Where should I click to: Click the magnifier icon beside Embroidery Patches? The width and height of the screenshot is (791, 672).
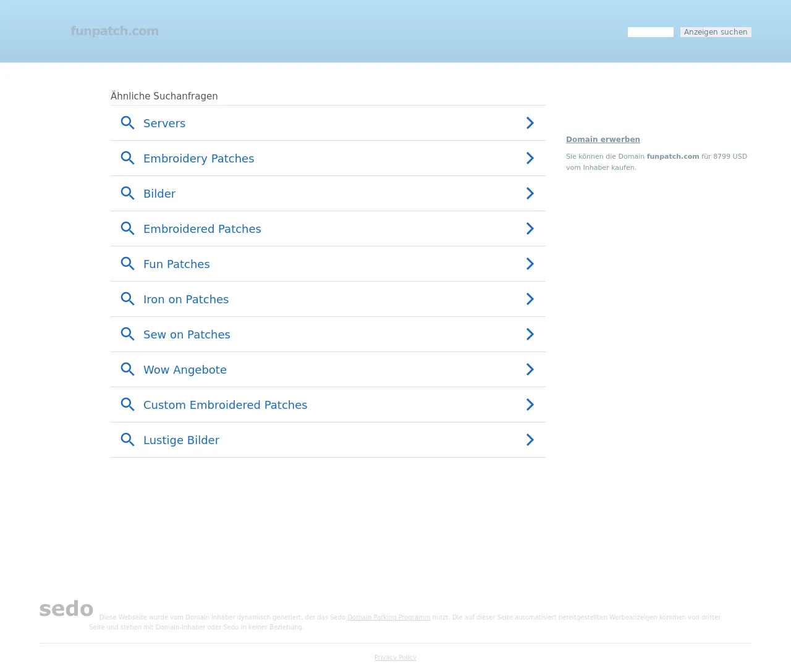(x=127, y=158)
